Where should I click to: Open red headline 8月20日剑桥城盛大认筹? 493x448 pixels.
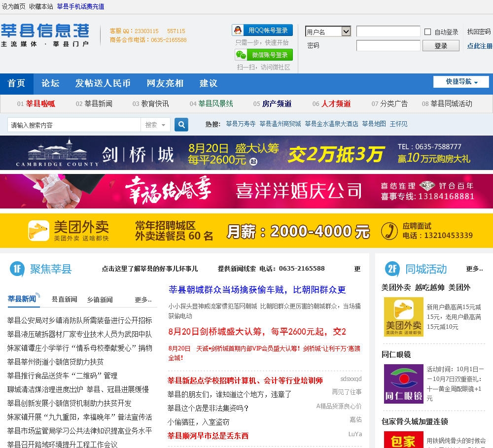[x=257, y=332]
